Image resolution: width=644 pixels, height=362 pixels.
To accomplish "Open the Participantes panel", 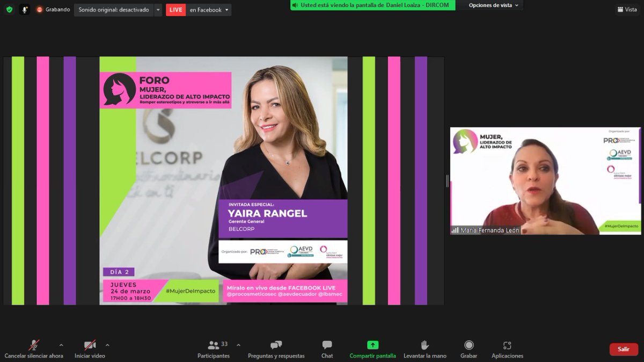I will point(214,349).
